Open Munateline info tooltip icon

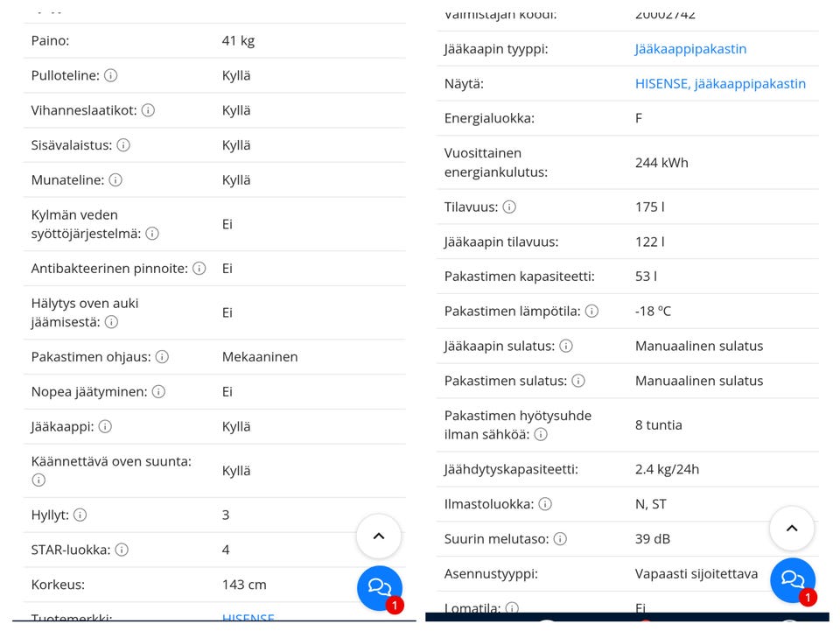point(115,180)
